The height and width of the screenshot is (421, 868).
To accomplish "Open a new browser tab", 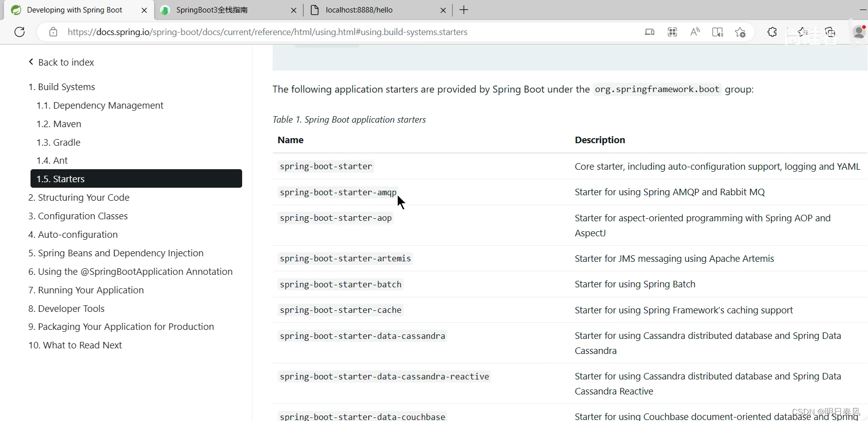I will point(464,10).
